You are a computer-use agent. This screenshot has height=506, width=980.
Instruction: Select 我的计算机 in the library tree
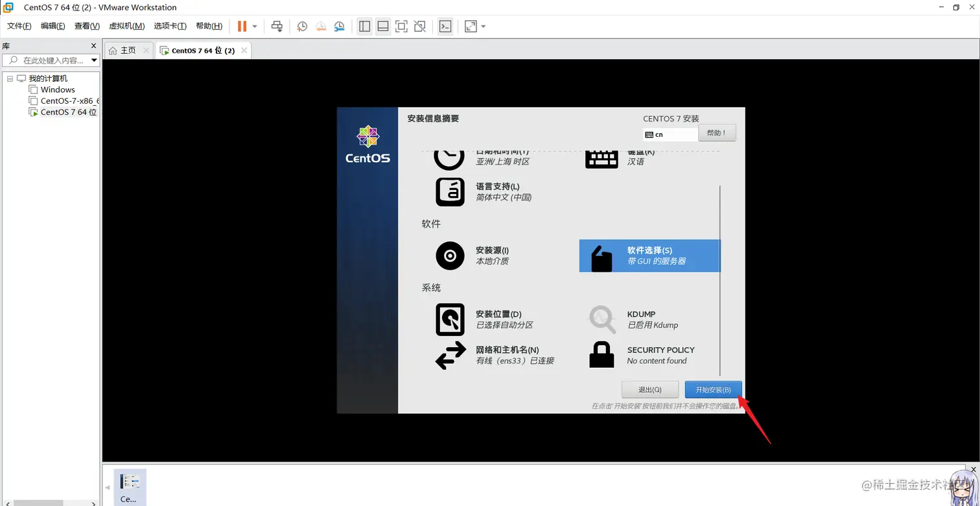[48, 78]
